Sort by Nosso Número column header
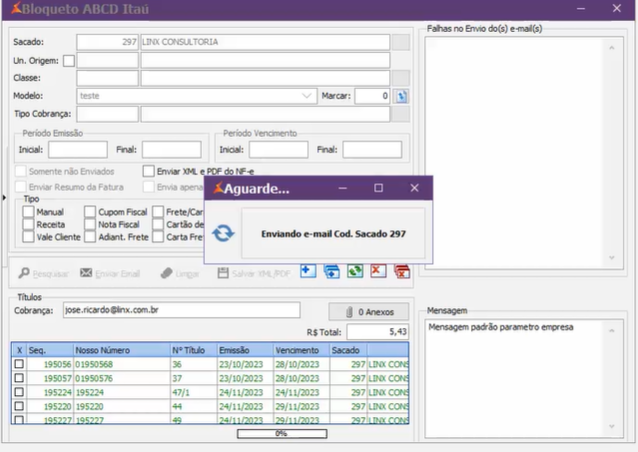Screen dimensions: 638x452 tap(122, 350)
